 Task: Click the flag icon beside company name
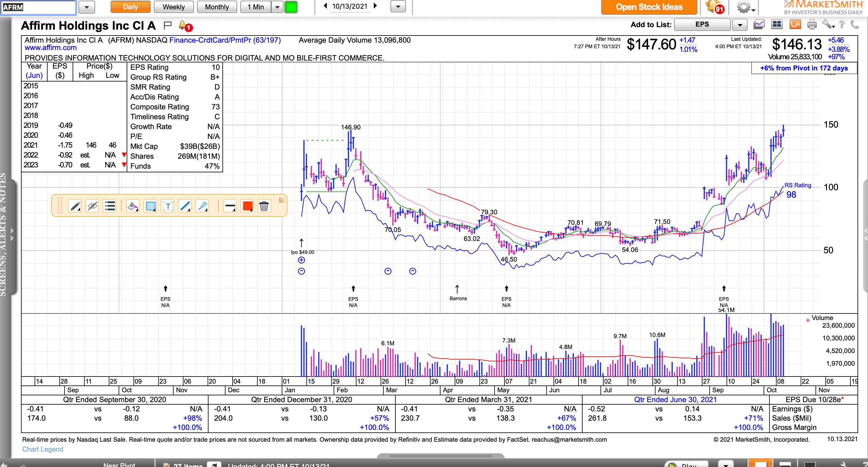point(167,25)
